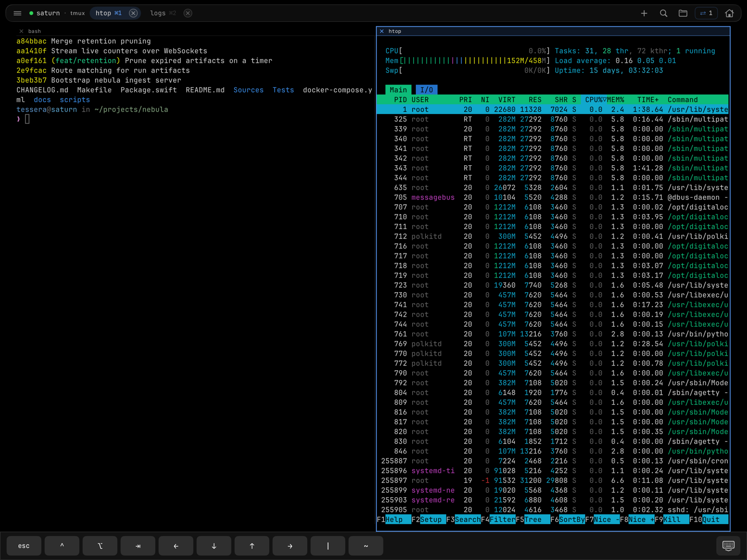Screen dimensions: 747x560
Task: Click the CPU usage meter
Action: pyautogui.click(x=468, y=51)
